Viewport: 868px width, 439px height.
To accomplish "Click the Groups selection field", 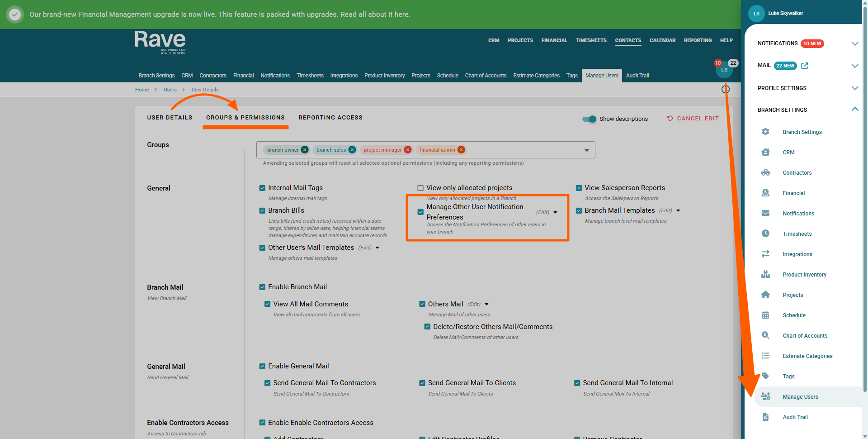I will pyautogui.click(x=426, y=150).
